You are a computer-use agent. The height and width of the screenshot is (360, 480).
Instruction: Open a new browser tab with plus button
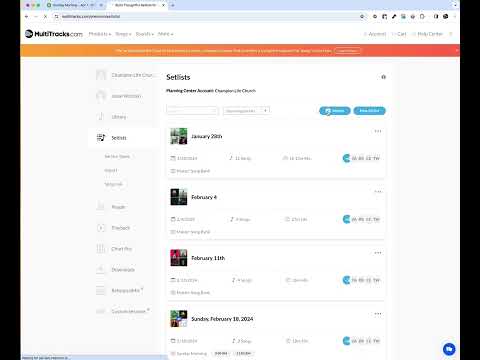pyautogui.click(x=173, y=5)
